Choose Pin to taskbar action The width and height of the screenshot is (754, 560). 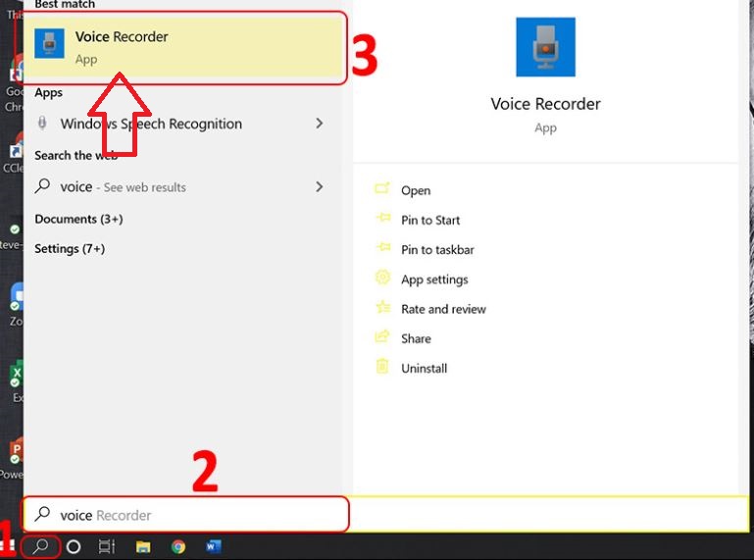pos(437,250)
